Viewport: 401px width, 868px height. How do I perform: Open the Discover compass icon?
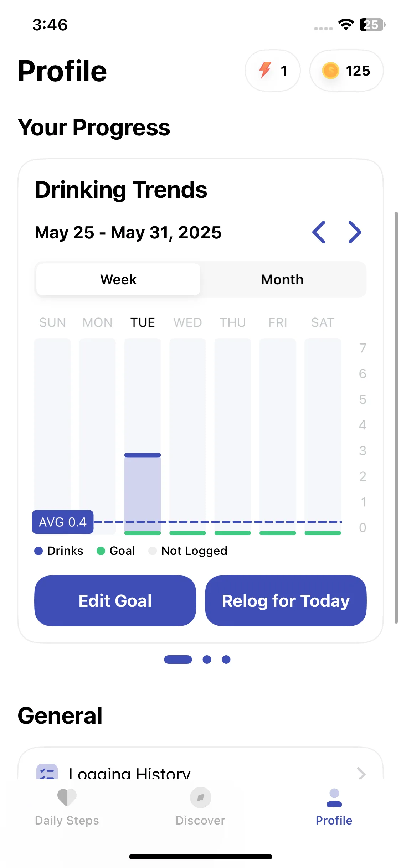200,797
